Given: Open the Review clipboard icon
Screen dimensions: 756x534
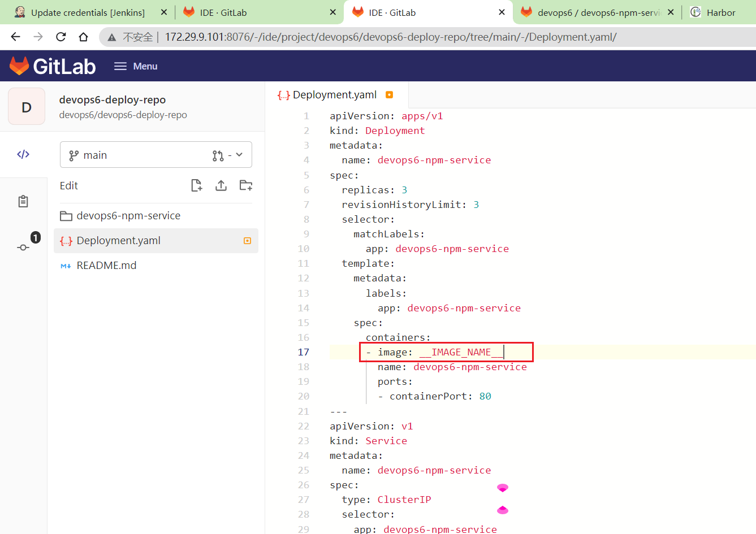Looking at the screenshot, I should (x=23, y=201).
